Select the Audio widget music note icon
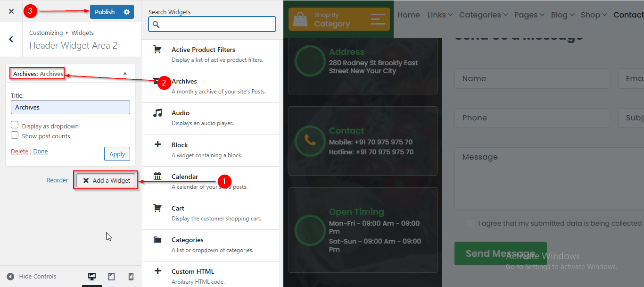Image resolution: width=644 pixels, height=287 pixels. 157,113
